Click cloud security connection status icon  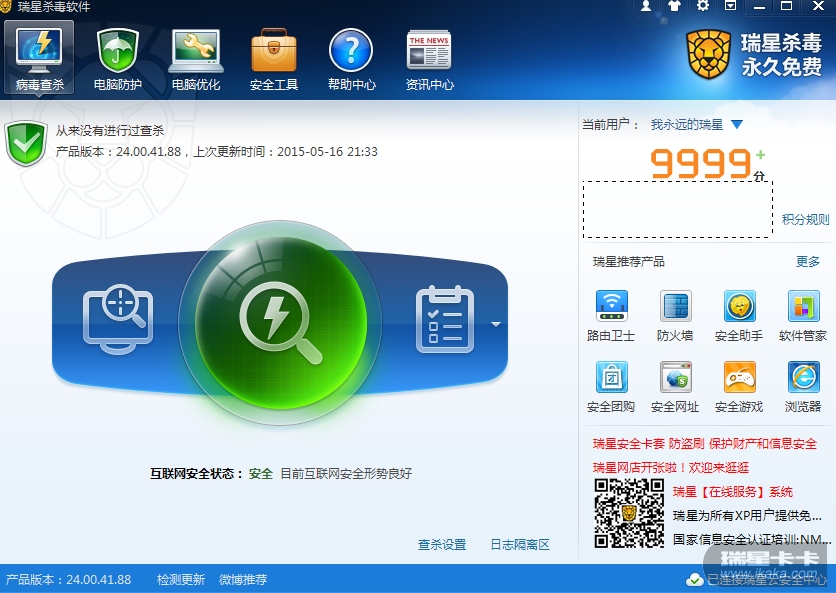tap(695, 580)
